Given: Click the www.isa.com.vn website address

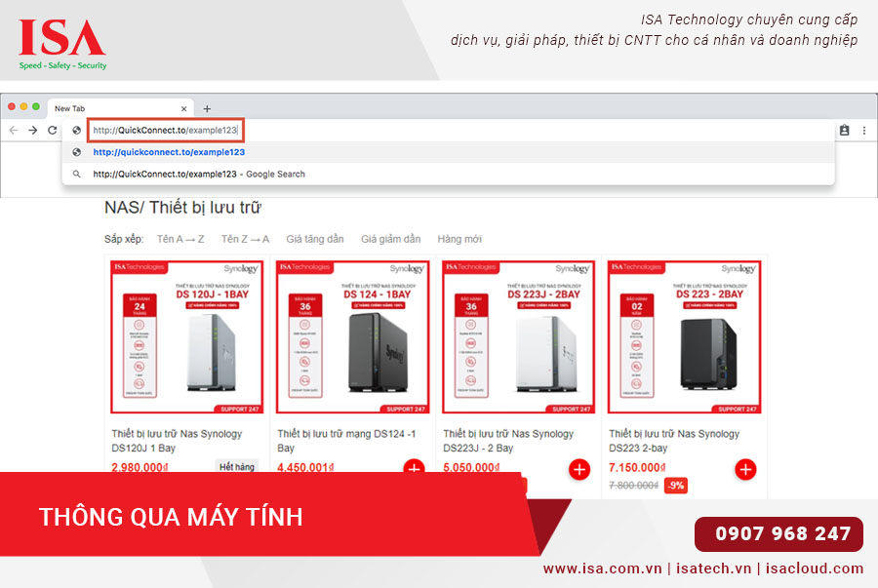Looking at the screenshot, I should pyautogui.click(x=602, y=568).
